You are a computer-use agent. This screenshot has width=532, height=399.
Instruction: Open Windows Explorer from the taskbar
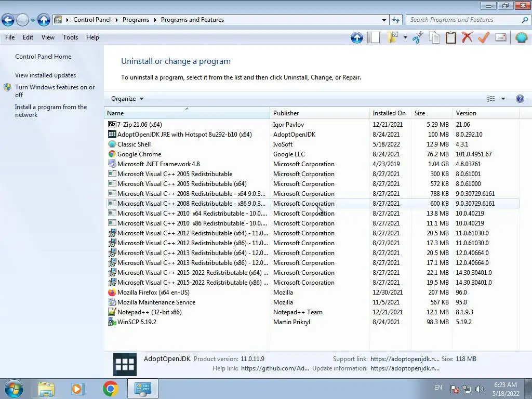[46, 389]
